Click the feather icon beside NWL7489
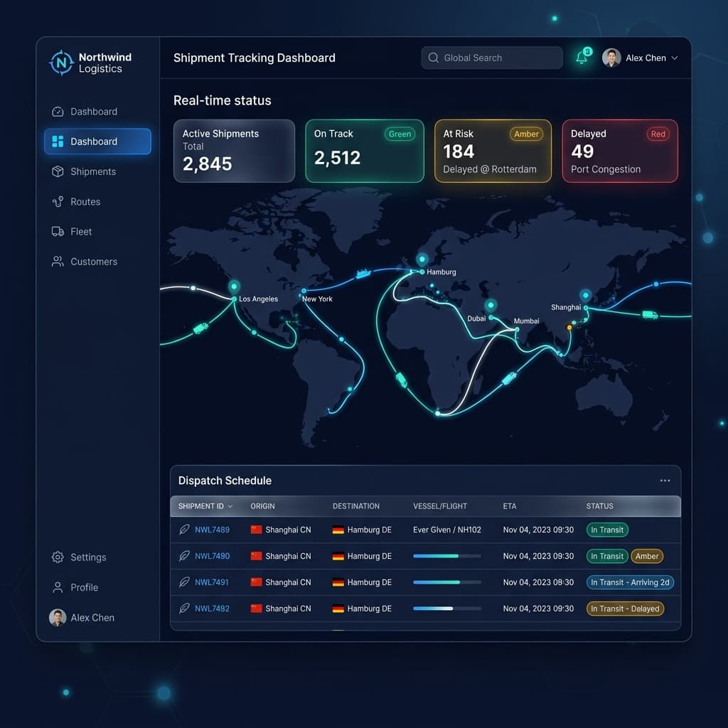The height and width of the screenshot is (728, 728). 184,529
